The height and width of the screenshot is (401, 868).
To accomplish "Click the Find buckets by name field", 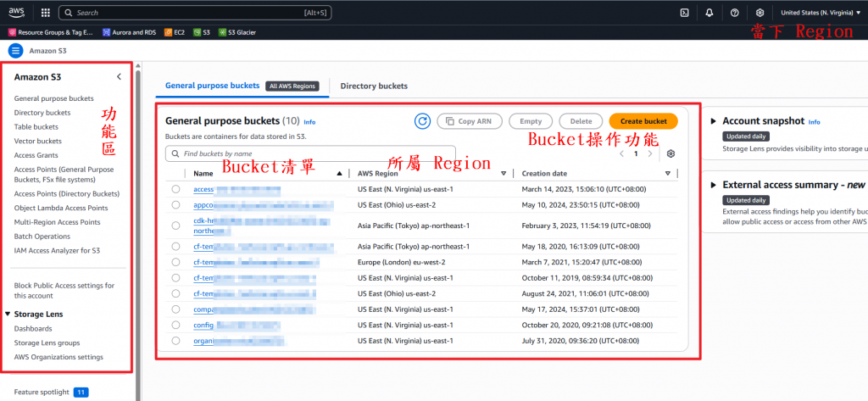I will (310, 153).
